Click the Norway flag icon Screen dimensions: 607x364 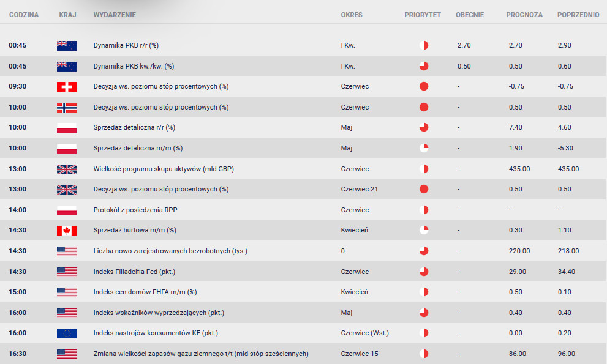(x=67, y=107)
